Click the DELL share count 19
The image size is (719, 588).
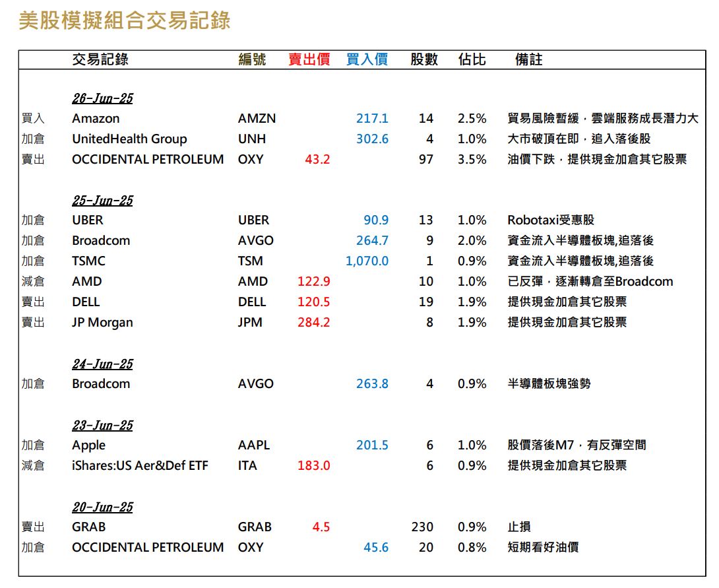[426, 302]
